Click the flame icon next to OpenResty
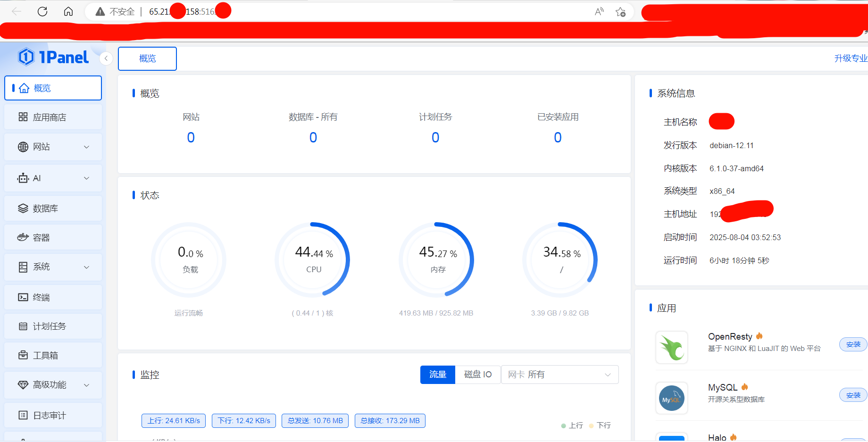The width and height of the screenshot is (868, 442). [x=759, y=336]
